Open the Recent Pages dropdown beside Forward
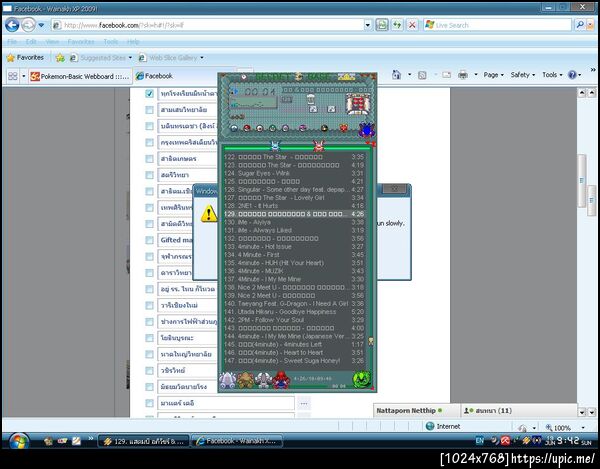The height and width of the screenshot is (469, 600). coord(41,25)
